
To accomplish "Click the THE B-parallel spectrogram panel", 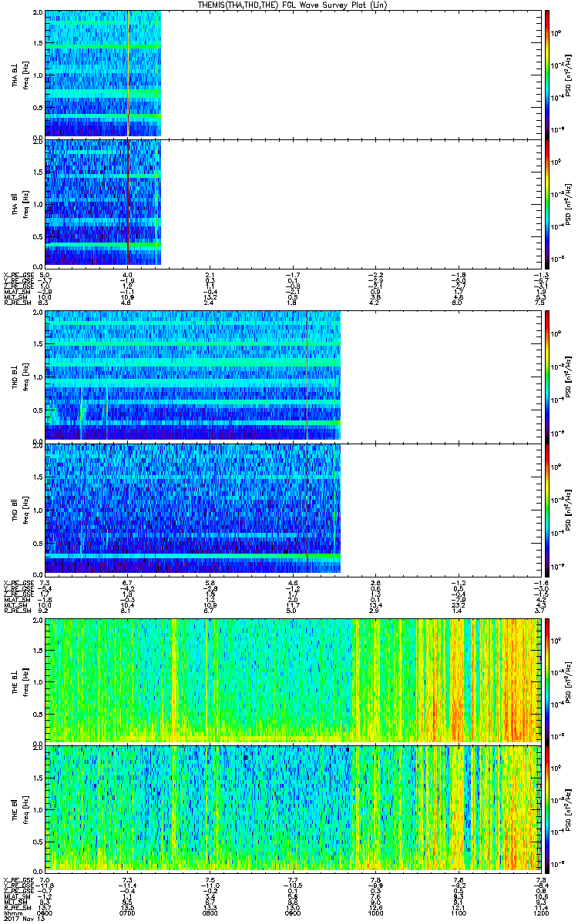I will (x=293, y=808).
